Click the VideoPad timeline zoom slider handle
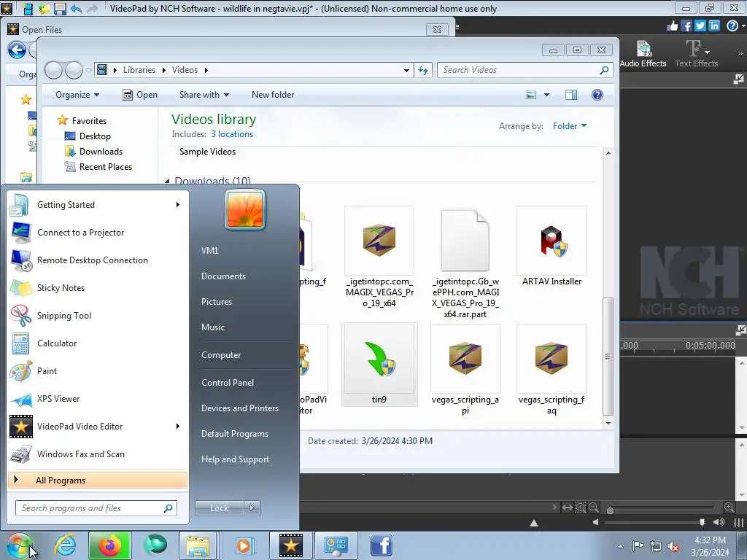747x560 pixels. pyautogui.click(x=610, y=510)
